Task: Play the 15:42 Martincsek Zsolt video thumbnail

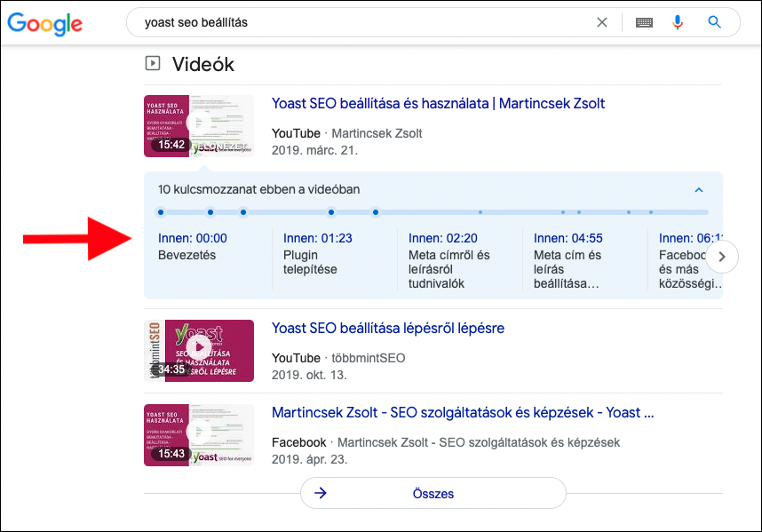Action: click(199, 126)
